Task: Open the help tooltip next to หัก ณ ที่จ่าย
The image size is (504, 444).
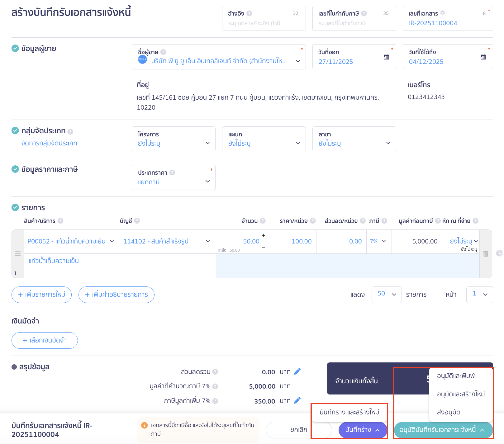Action: point(476,221)
